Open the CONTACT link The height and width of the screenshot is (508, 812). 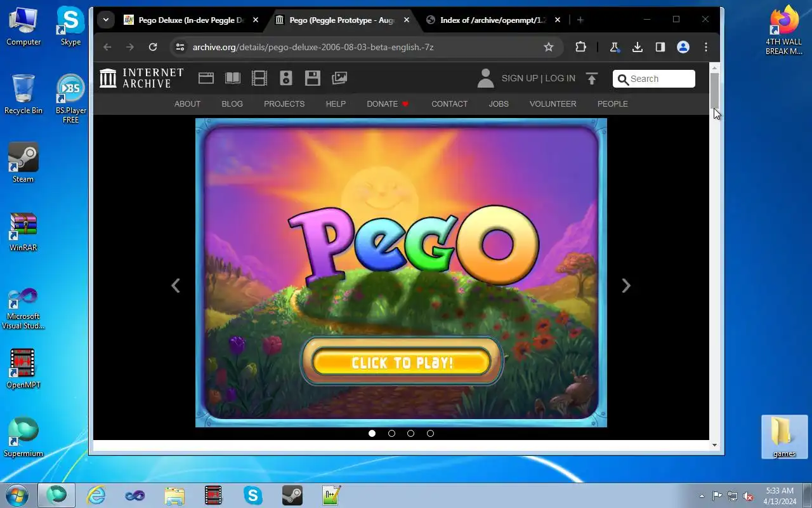tap(449, 104)
